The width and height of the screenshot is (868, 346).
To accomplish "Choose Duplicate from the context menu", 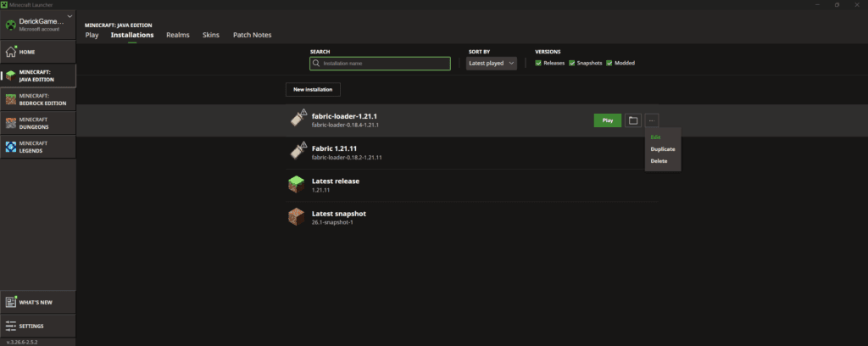I will click(663, 148).
